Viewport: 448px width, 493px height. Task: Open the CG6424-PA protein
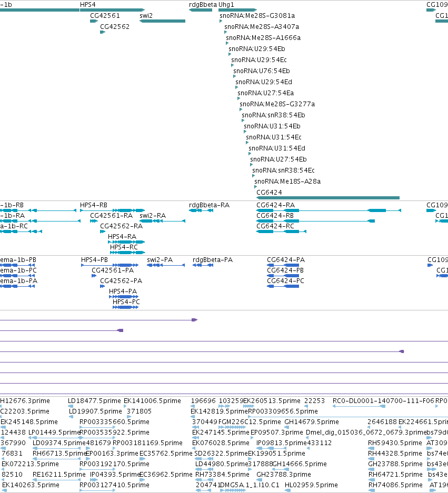pos(283,265)
